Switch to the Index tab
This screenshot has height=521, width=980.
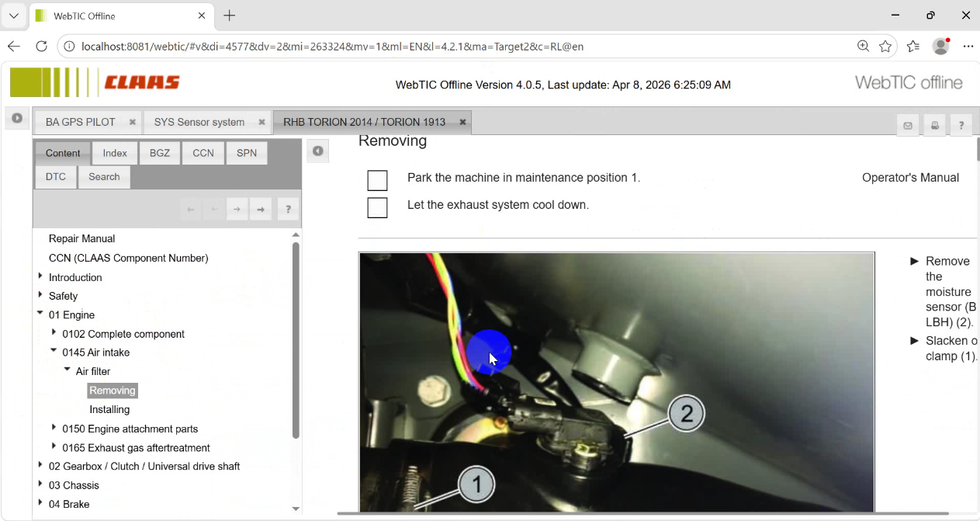tap(115, 153)
